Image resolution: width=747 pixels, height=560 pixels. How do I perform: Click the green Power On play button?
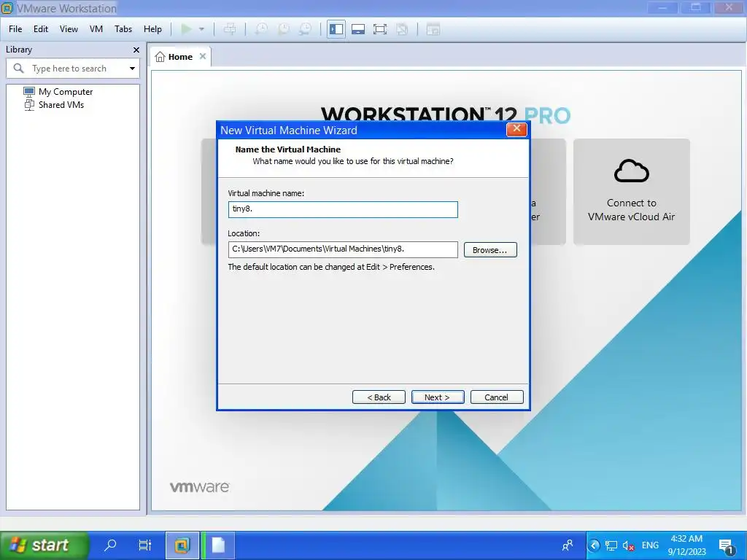[186, 29]
